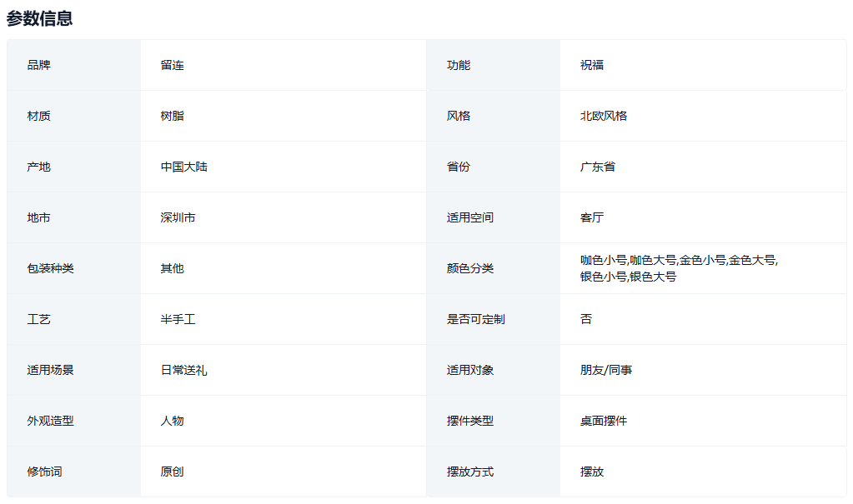Click the craft value 半手工
Screen dimensions: 853x504
click(178, 319)
